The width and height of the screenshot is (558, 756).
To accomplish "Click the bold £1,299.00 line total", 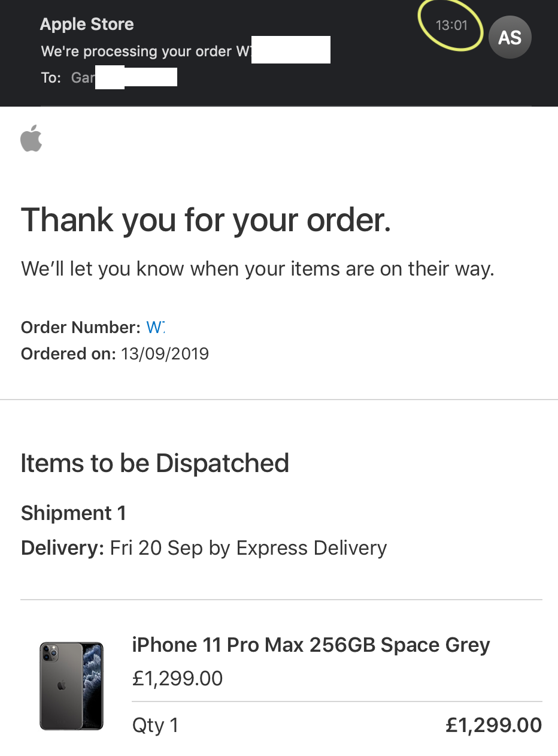I will pyautogui.click(x=494, y=725).
